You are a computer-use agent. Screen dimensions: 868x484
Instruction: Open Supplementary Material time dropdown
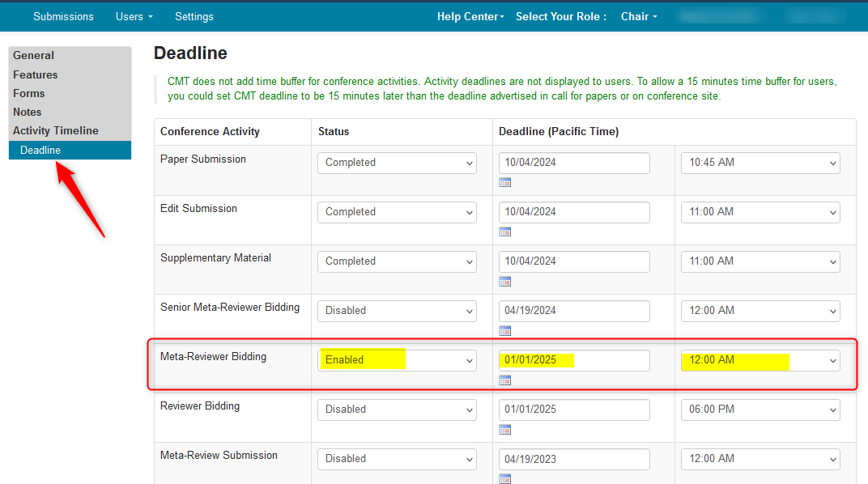pos(760,261)
